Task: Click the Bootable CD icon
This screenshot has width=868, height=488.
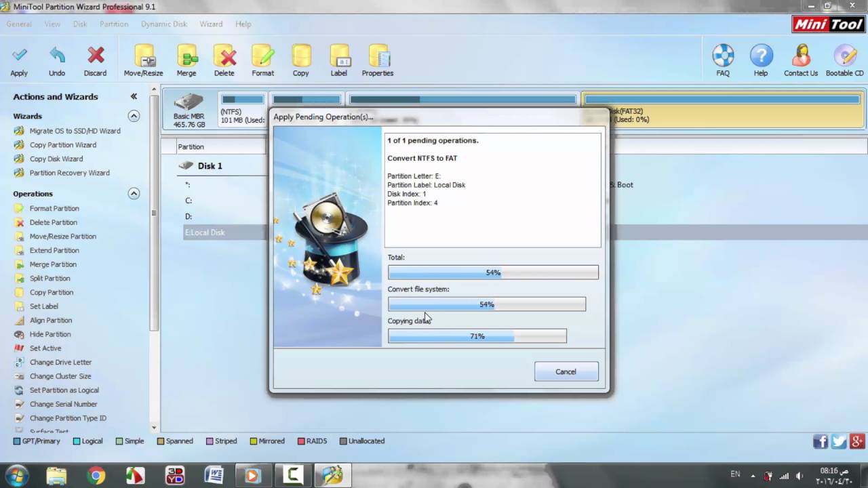Action: coord(845,56)
